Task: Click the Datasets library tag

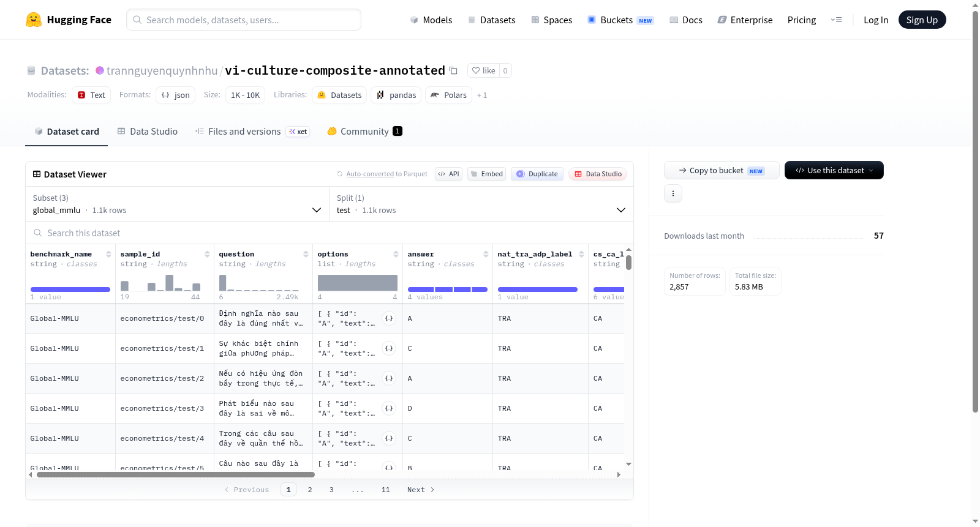Action: pyautogui.click(x=339, y=95)
